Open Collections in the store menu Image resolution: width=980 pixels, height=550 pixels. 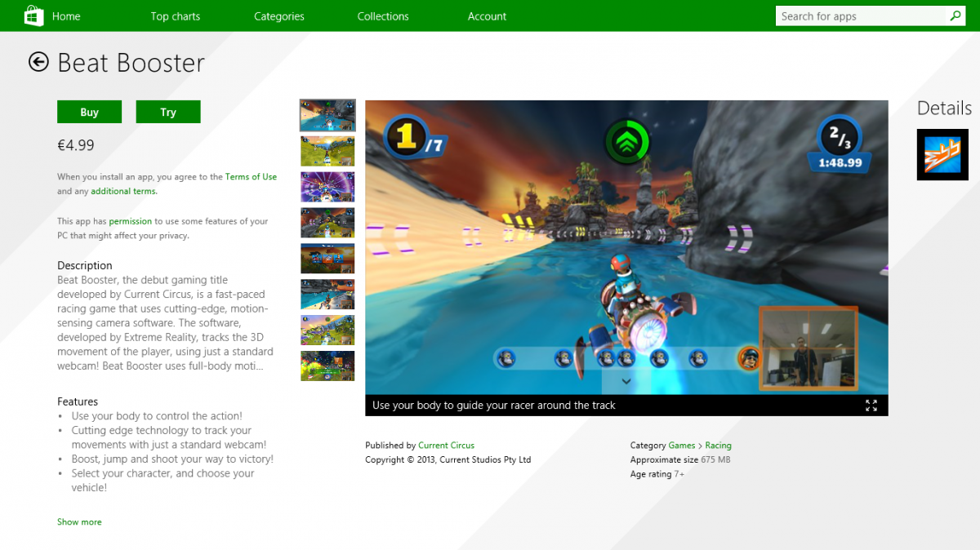point(383,16)
